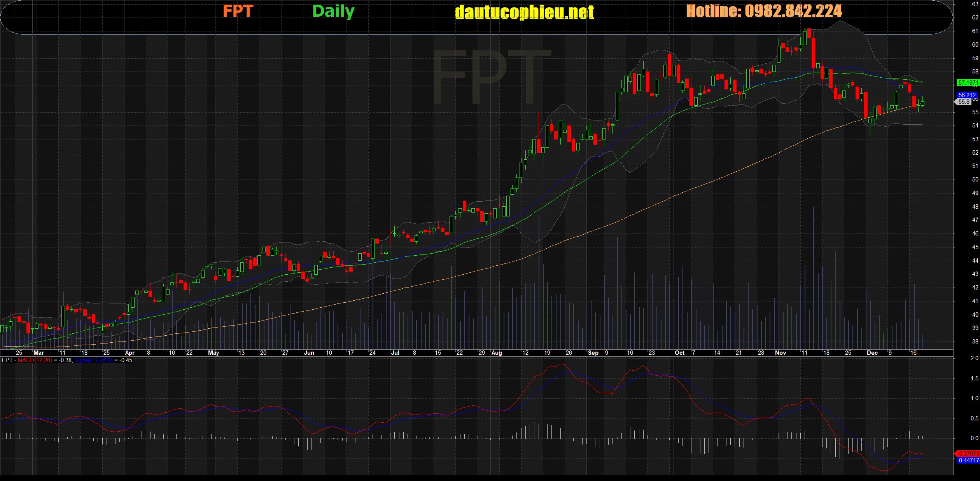Click the Signal(12,26,9) legend label
Screen dimensions: 980x481
point(94,360)
